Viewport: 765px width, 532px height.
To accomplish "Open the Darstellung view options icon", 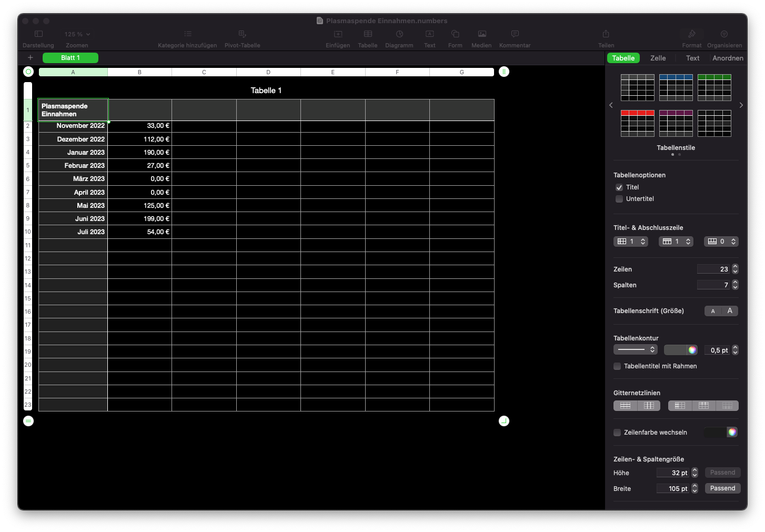I will coord(38,34).
